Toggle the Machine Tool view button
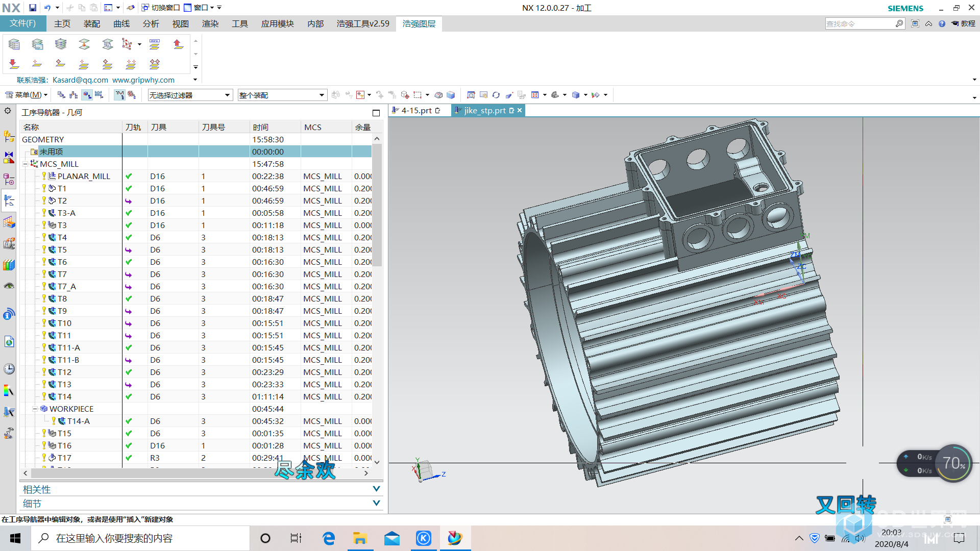Image resolution: width=980 pixels, height=551 pixels. tap(73, 95)
